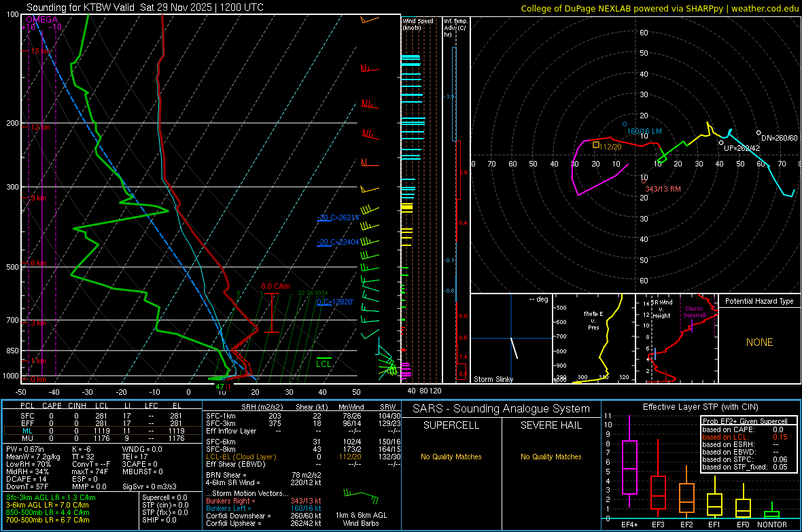
Task: Click the DCAPE = 14 value
Action: click(x=27, y=479)
